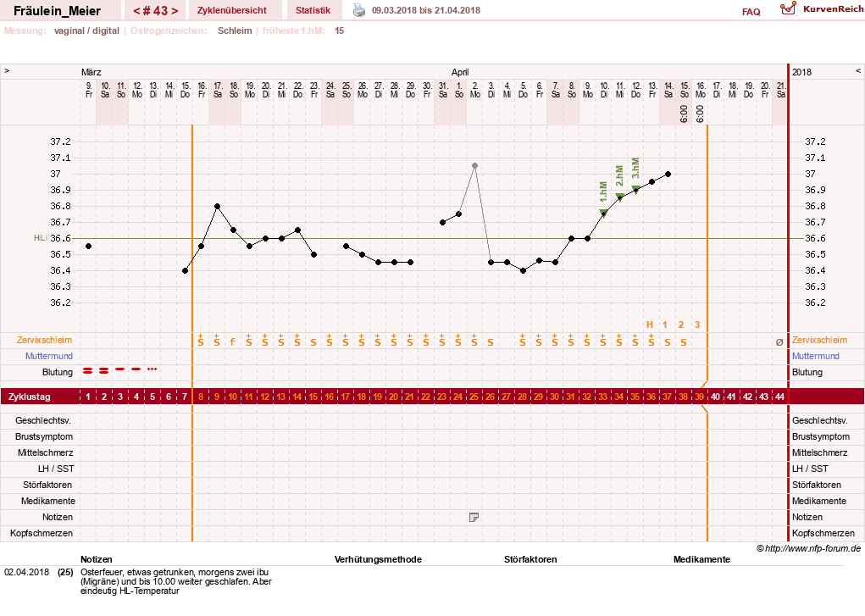
Task: Click the right-side Zervixschleim label
Action: (x=819, y=340)
